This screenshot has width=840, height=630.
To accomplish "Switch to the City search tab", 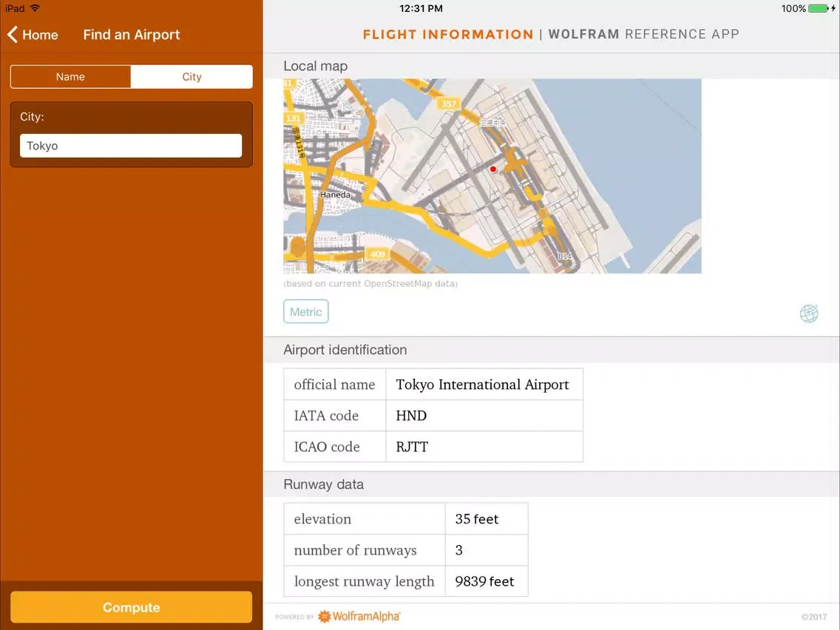I will tap(192, 77).
